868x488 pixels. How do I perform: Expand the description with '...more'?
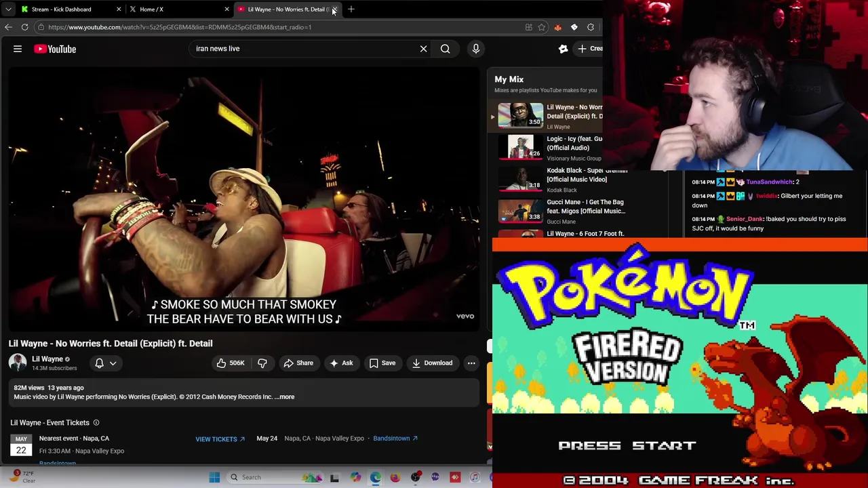[x=285, y=397]
